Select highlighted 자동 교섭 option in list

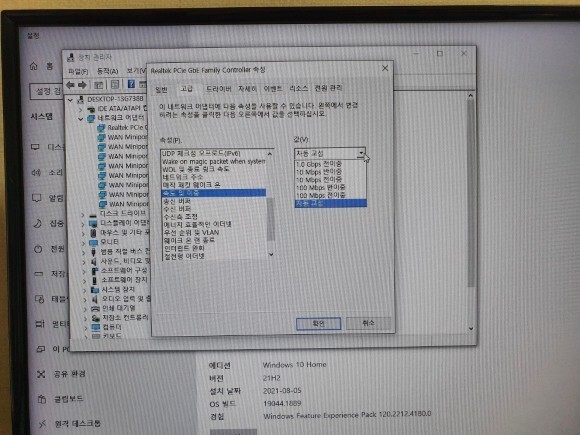[x=331, y=203]
